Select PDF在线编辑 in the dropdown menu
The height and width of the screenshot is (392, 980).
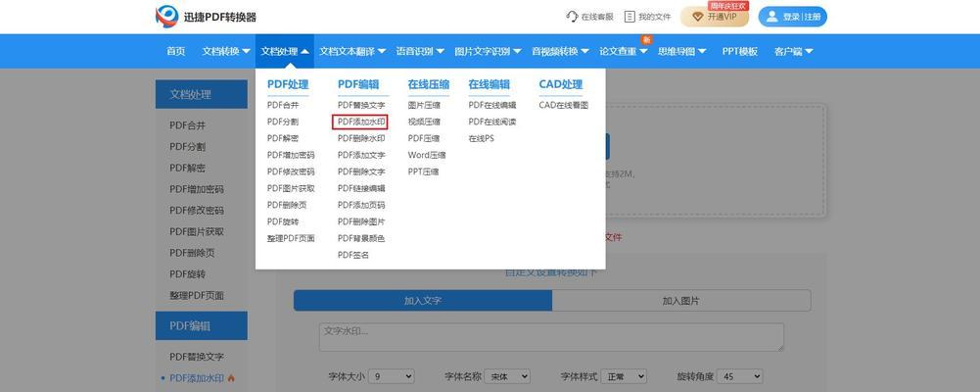coord(492,105)
